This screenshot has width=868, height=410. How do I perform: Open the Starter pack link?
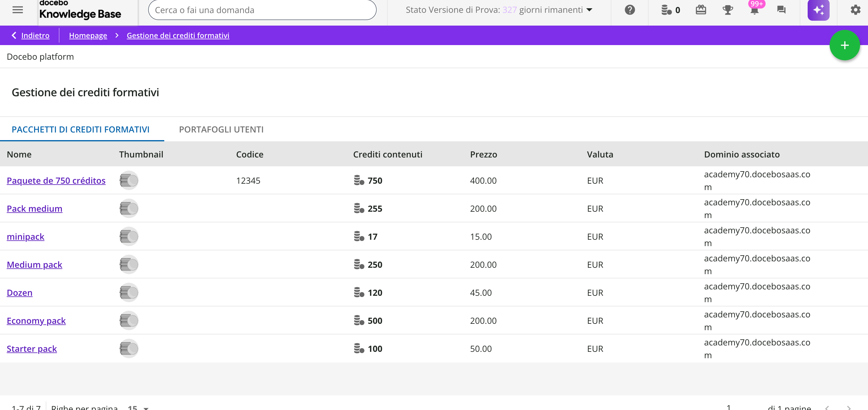(x=32, y=349)
